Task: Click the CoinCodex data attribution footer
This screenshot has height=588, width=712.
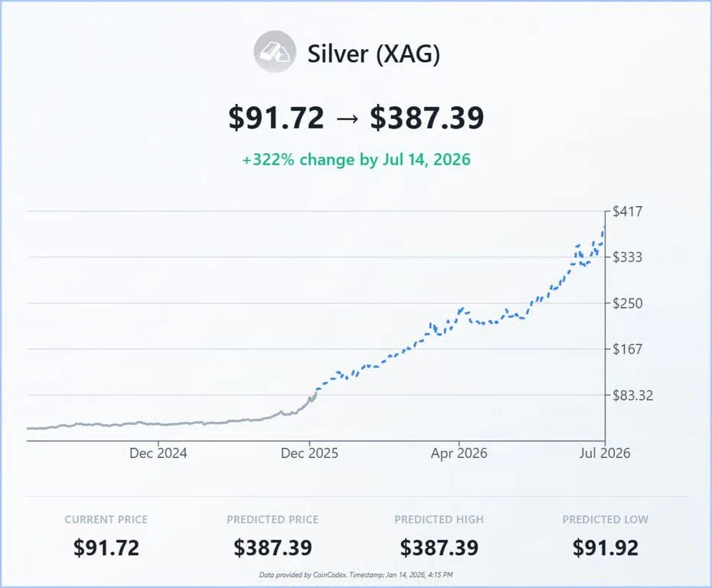Action: point(356,573)
